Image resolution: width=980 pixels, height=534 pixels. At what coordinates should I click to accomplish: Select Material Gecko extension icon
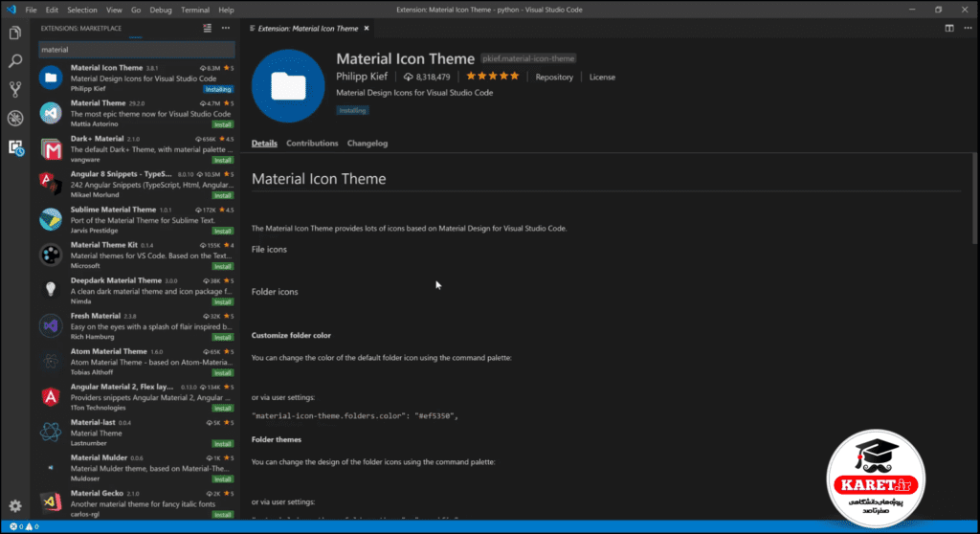click(x=51, y=502)
